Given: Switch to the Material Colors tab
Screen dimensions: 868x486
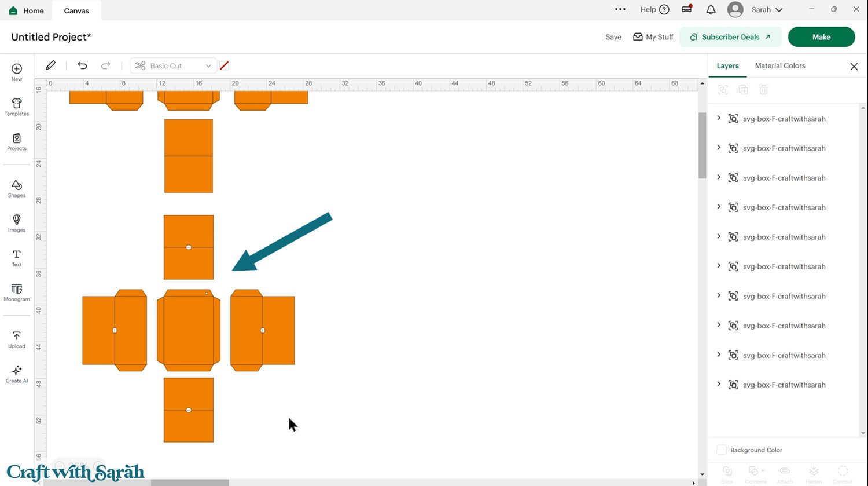Looking at the screenshot, I should point(780,66).
